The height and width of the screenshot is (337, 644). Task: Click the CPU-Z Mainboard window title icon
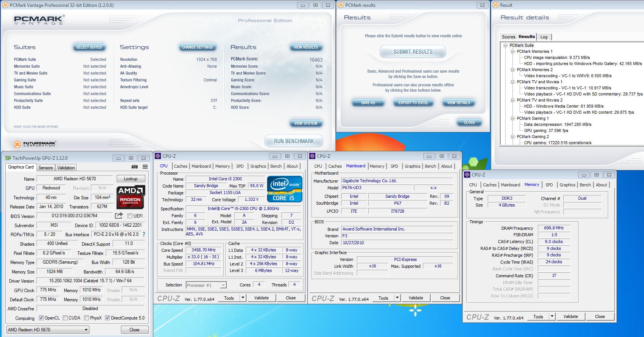tap(312, 156)
